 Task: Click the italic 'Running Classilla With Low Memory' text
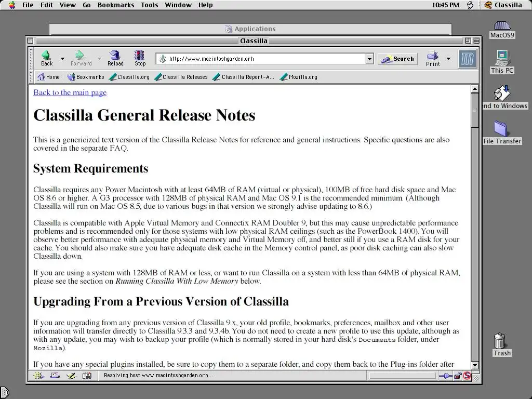coord(177,281)
